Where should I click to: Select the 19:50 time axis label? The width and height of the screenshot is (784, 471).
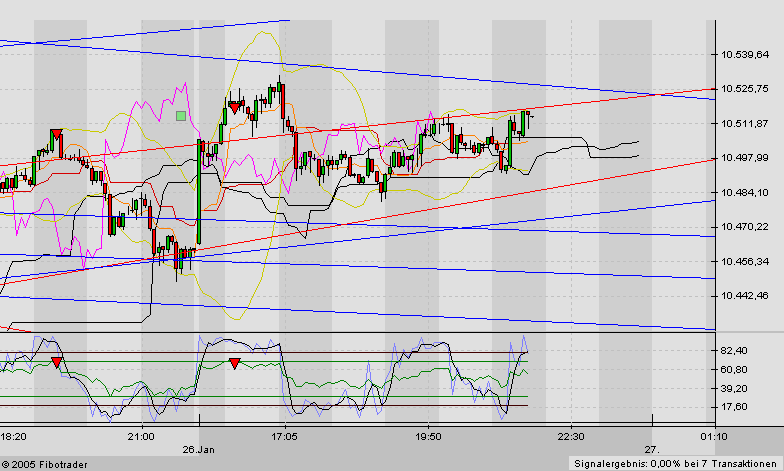pos(428,437)
